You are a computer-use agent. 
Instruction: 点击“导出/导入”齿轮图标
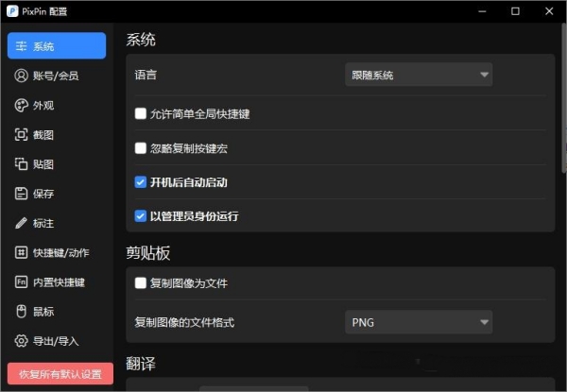point(21,340)
